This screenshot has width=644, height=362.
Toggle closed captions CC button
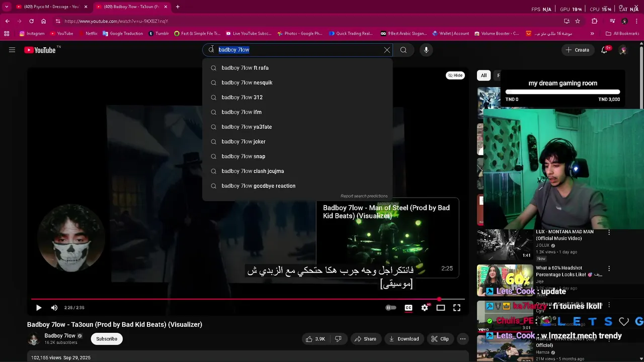click(409, 308)
